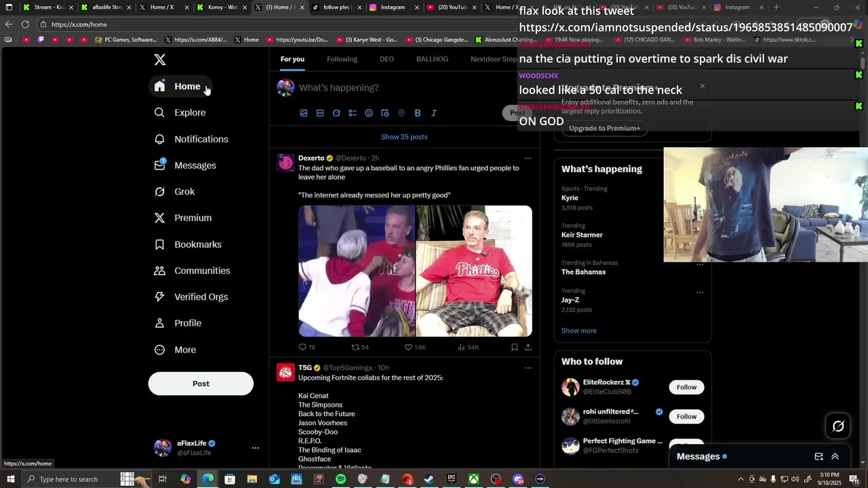Open the more menu on the T5G post
This screenshot has width=868, height=488.
[x=528, y=368]
